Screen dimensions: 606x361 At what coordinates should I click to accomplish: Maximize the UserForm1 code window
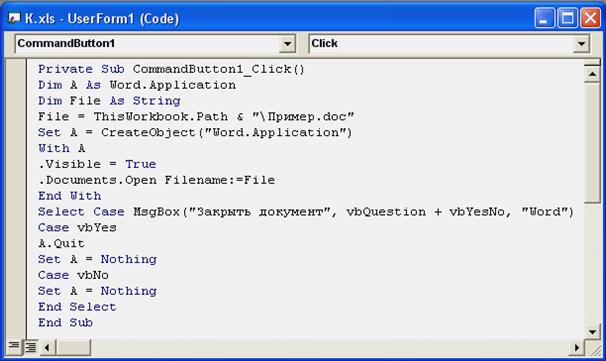pyautogui.click(x=567, y=18)
